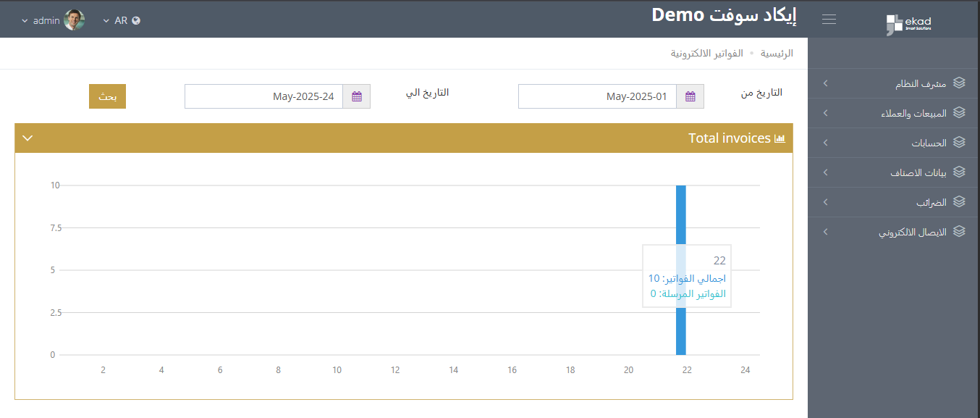Open the الضرائب sidebar menu
This screenshot has height=418, width=980.
click(894, 203)
